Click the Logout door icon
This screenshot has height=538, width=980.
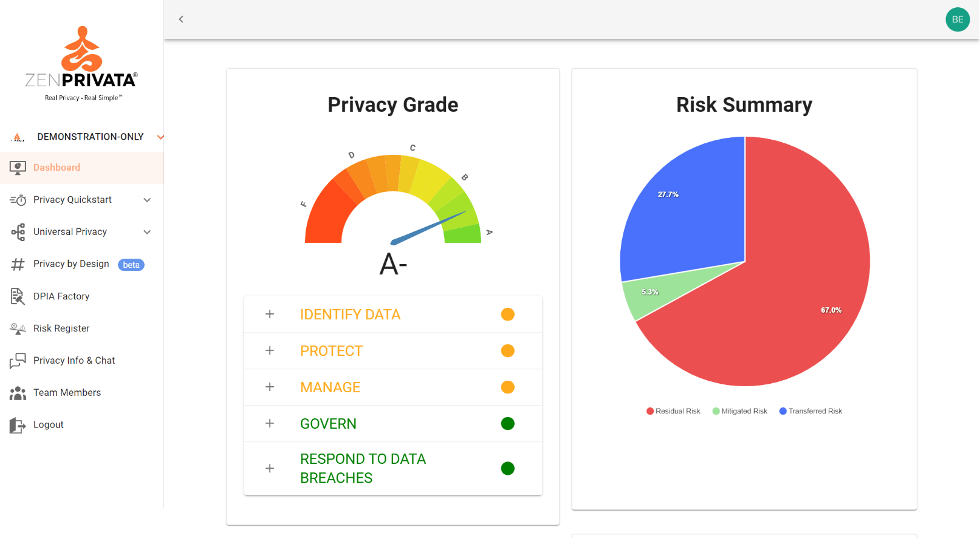click(18, 425)
